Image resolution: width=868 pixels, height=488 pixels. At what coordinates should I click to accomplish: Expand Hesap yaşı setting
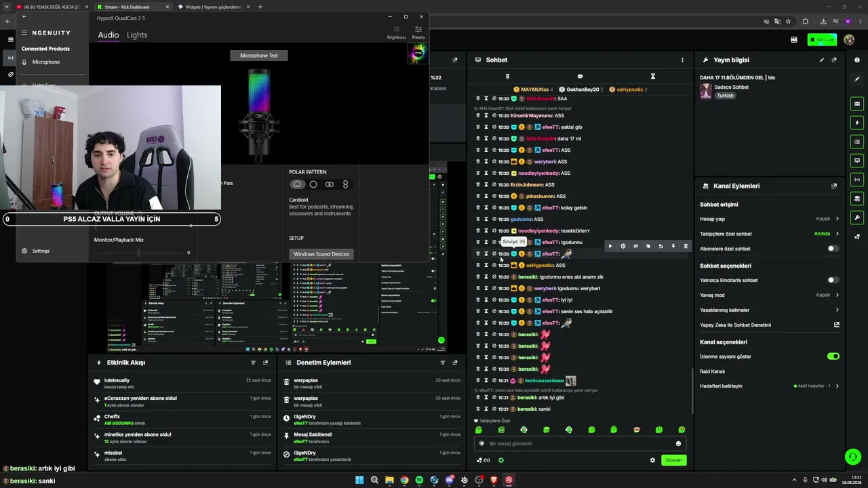click(x=770, y=219)
